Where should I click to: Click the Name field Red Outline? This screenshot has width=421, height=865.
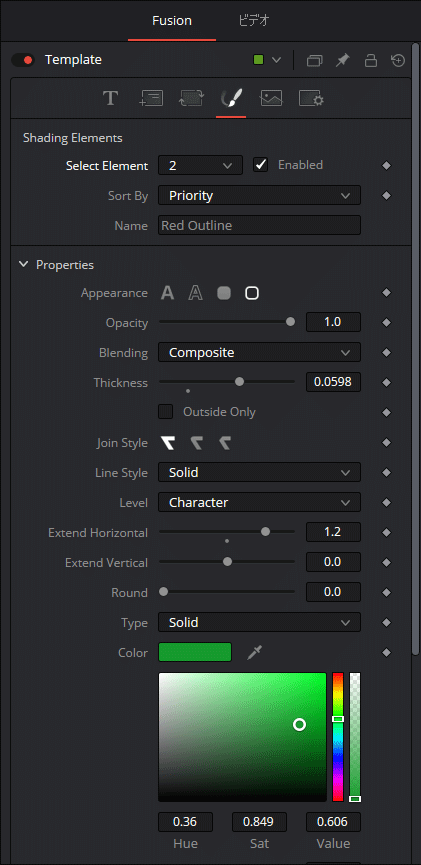(x=259, y=225)
